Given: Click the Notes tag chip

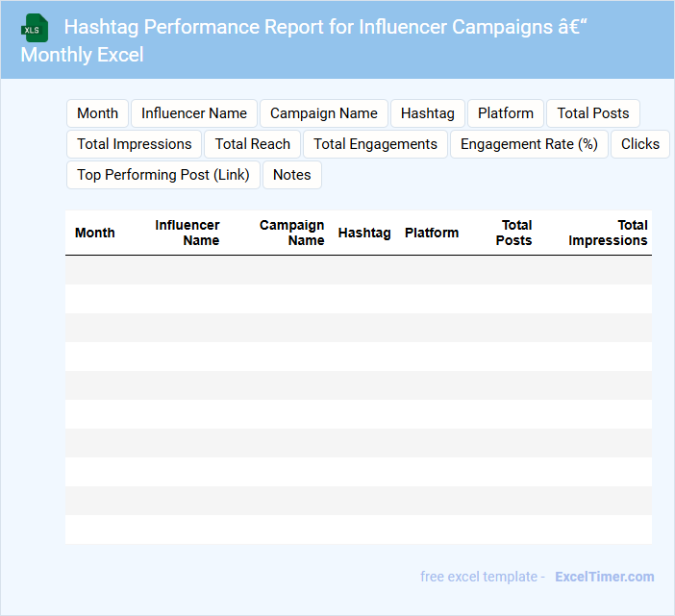Looking at the screenshot, I should click(292, 175).
